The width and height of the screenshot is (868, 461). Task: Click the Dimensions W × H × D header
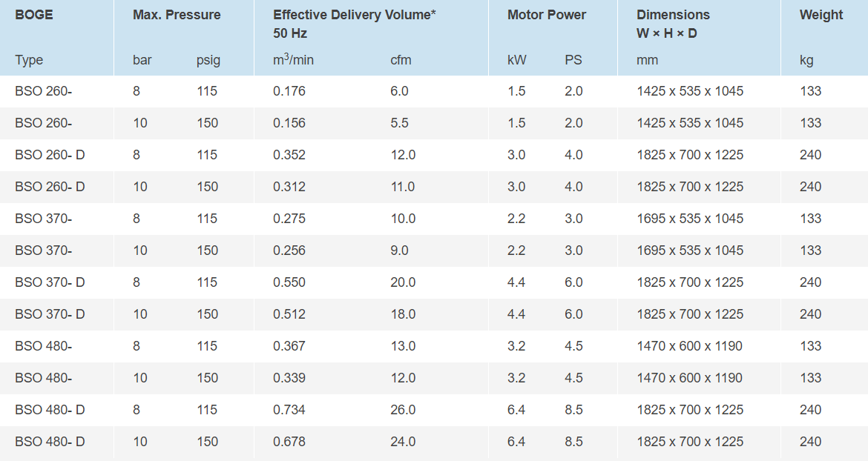[x=673, y=24]
